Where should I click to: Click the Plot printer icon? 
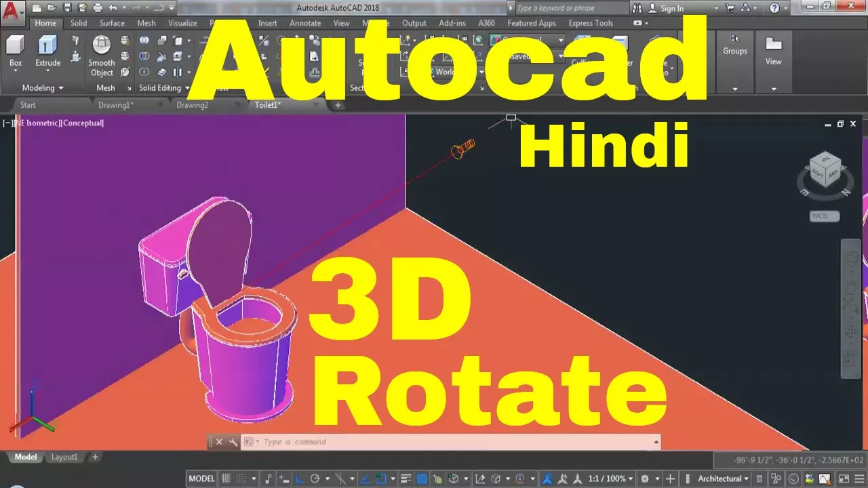97,8
